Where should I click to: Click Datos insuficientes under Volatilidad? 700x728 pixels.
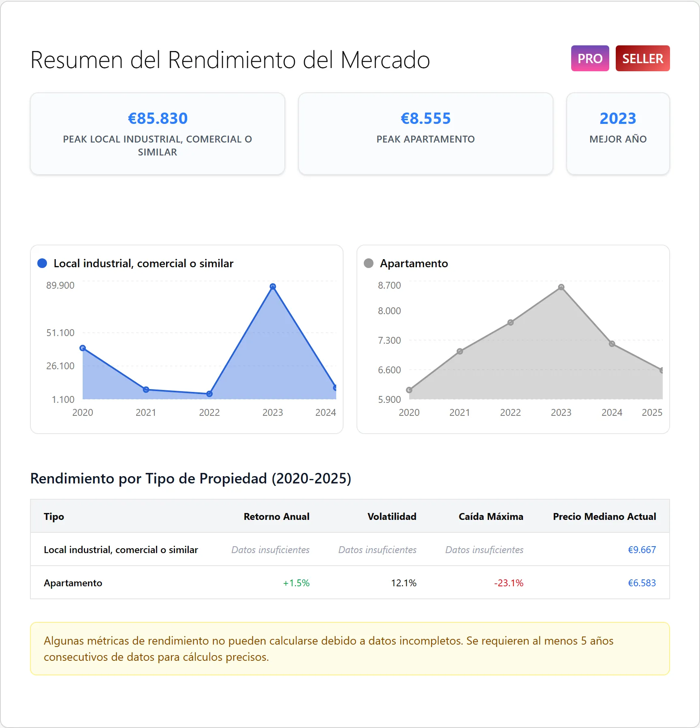point(378,550)
